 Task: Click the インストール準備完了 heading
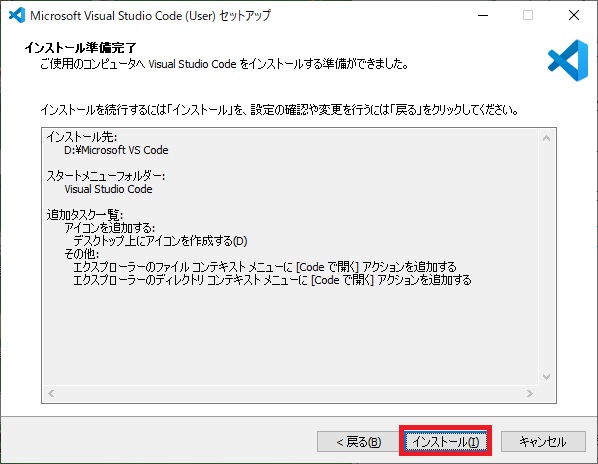(80, 48)
